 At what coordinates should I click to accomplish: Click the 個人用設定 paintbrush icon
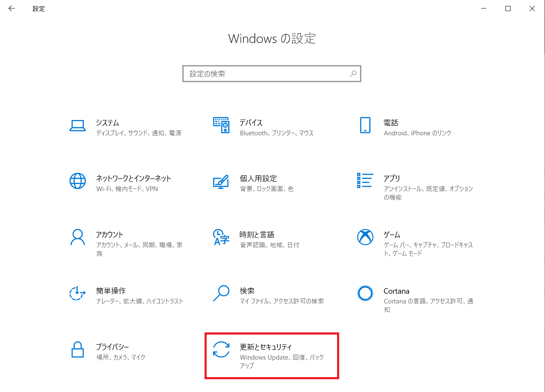(x=221, y=181)
